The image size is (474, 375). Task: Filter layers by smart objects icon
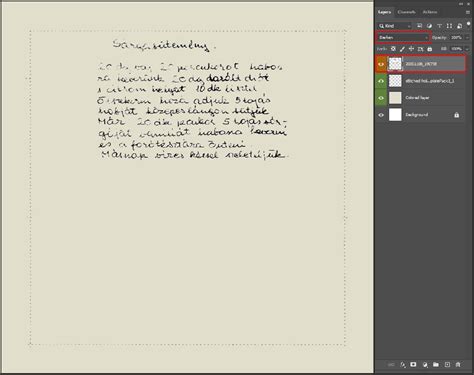[x=459, y=26]
